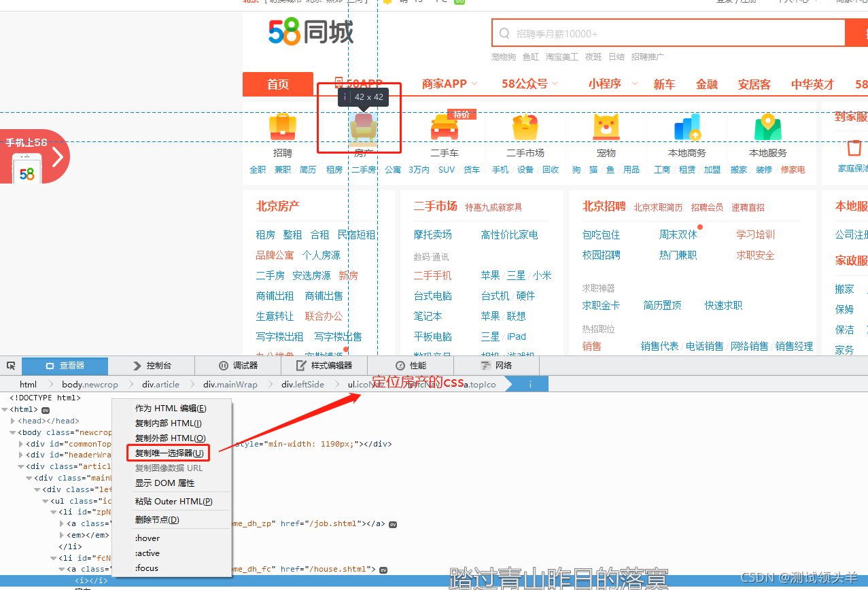This screenshot has height=590, width=868.
Task: Switch to 查看器 inspector tab
Action: pyautogui.click(x=65, y=366)
